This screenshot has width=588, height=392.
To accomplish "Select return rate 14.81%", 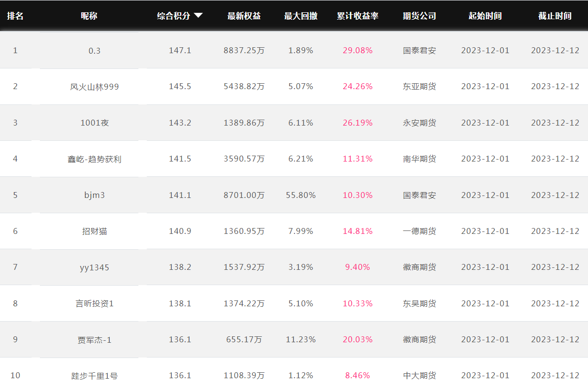I will [358, 231].
